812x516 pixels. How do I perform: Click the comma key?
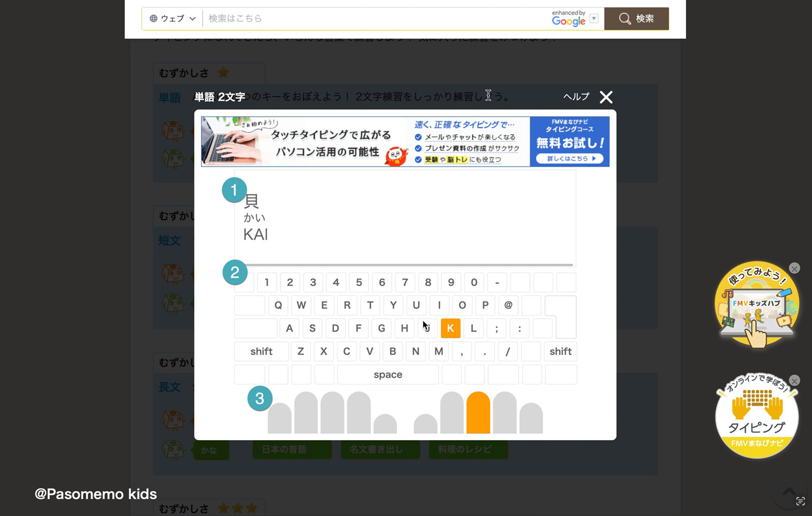462,351
